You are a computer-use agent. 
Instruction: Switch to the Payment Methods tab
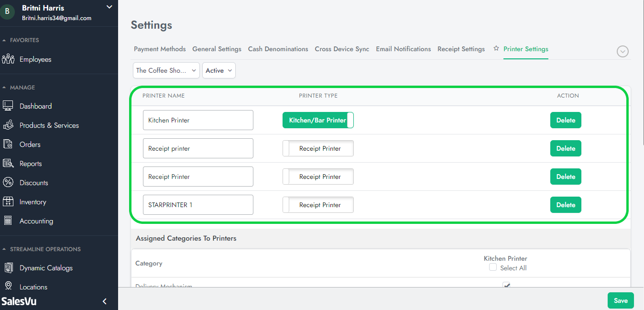[160, 49]
